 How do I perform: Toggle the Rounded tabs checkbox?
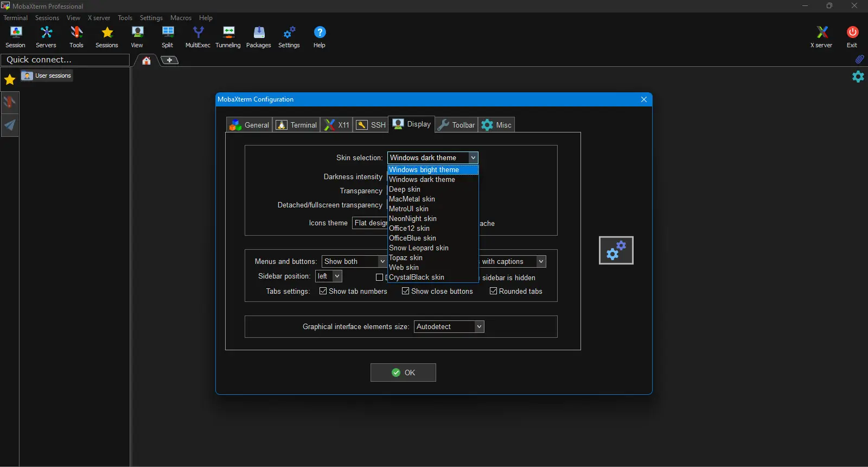pos(494,291)
